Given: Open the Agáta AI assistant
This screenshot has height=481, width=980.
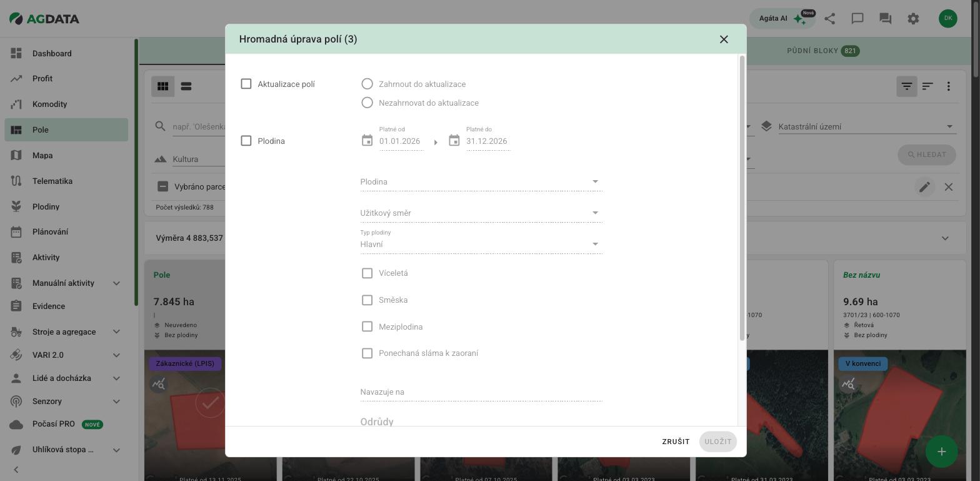Looking at the screenshot, I should click(782, 19).
